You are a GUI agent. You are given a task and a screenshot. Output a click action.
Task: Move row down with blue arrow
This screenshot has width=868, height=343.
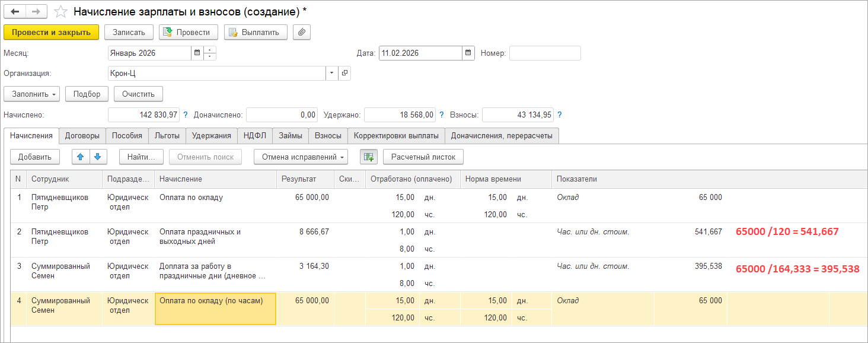(x=97, y=157)
